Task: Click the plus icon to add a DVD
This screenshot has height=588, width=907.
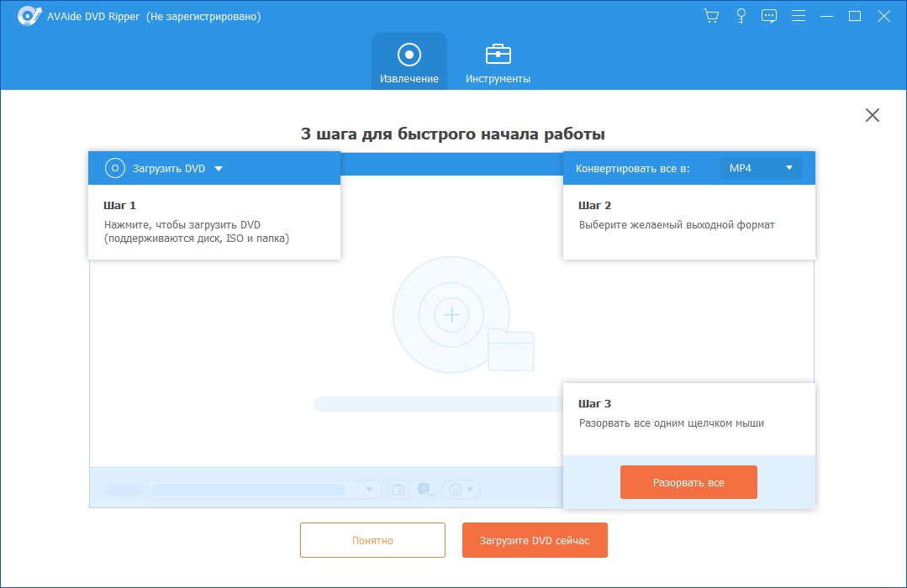Action: 451,315
